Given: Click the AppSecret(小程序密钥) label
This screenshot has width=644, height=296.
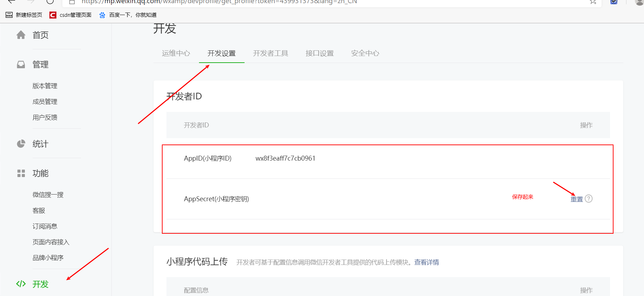Looking at the screenshot, I should tap(217, 199).
